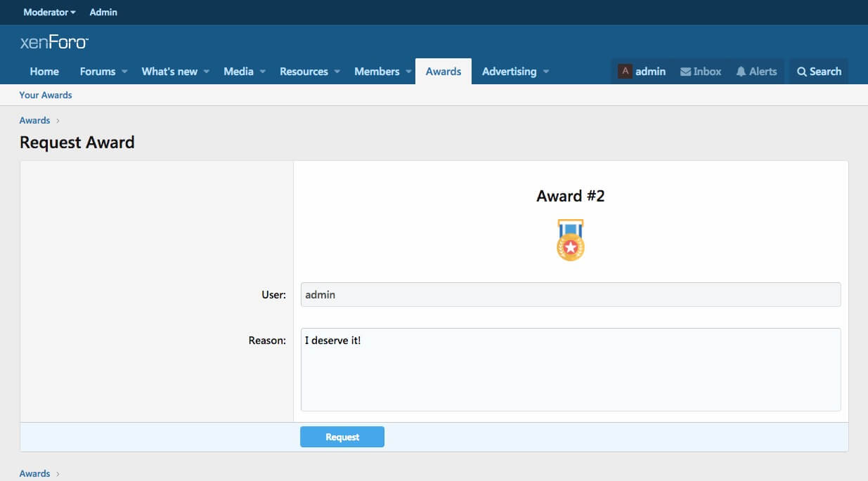Click the admin avatar icon
The width and height of the screenshot is (868, 481).
pos(625,71)
